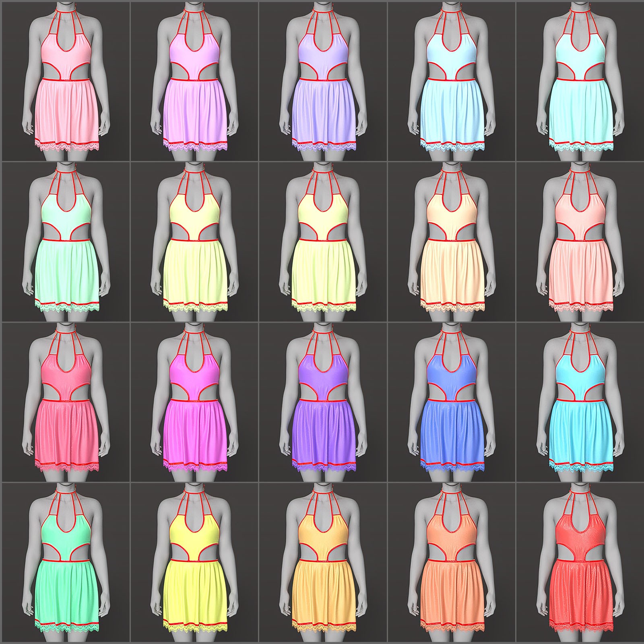Select the saturated magenta dress thumbnail
Viewport: 644px width, 644px height.
tap(194, 402)
